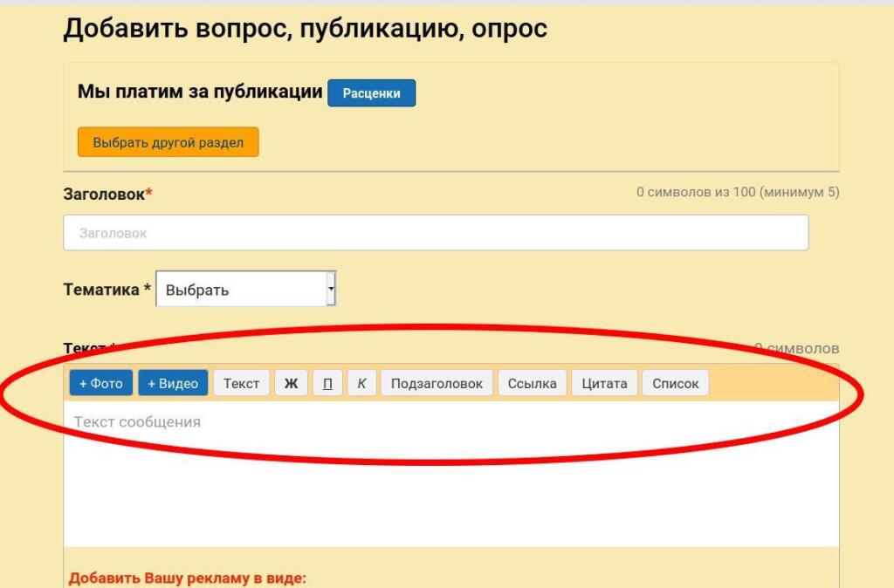
Task: Focus the Заголовок input field
Action: [x=436, y=233]
